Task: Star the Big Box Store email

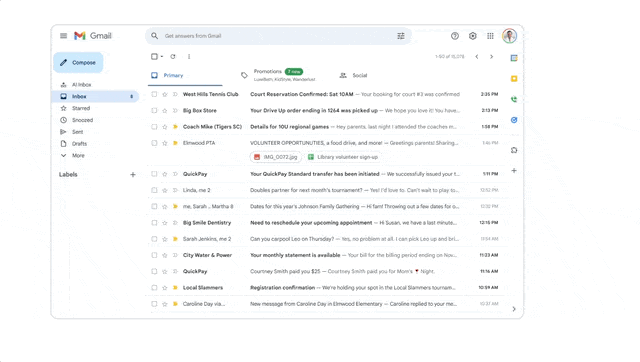Action: pyautogui.click(x=165, y=111)
